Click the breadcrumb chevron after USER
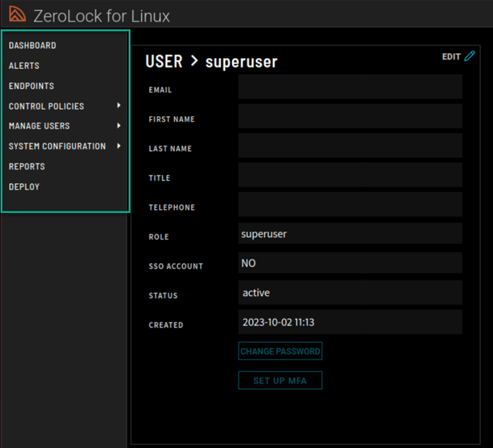Image resolution: width=493 pixels, height=448 pixels. [194, 61]
